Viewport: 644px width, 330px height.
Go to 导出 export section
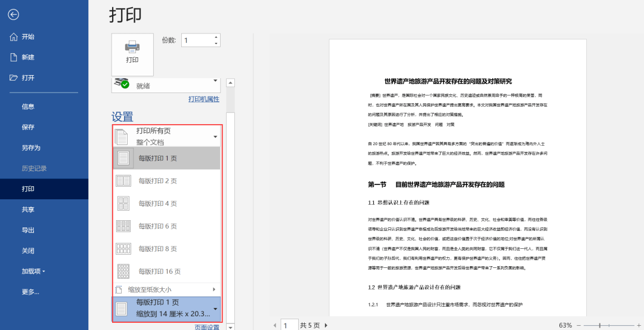click(28, 230)
